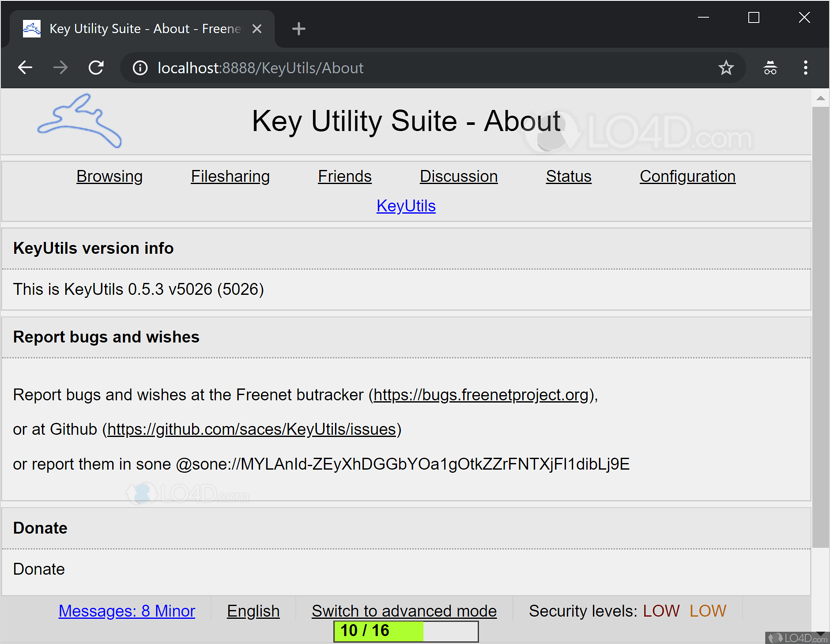Click the Report bugs and wishes heading
The height and width of the screenshot is (644, 830).
[106, 337]
